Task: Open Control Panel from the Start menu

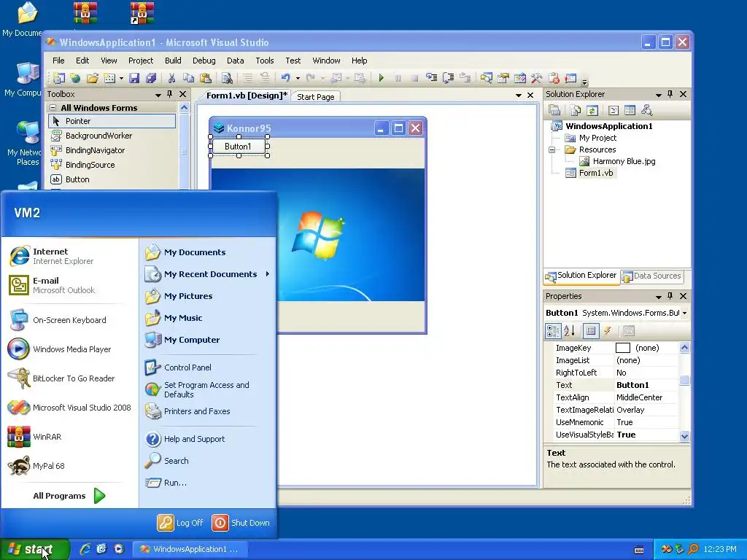Action: [x=178, y=367]
